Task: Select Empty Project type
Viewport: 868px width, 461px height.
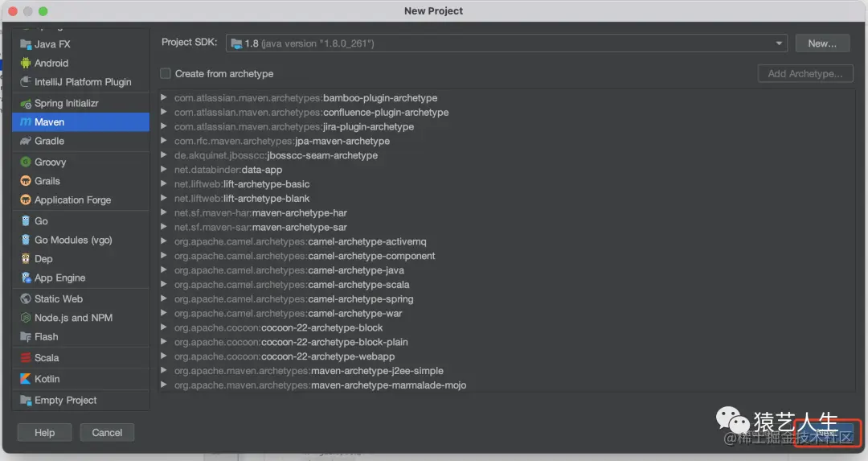Action: [x=81, y=400]
